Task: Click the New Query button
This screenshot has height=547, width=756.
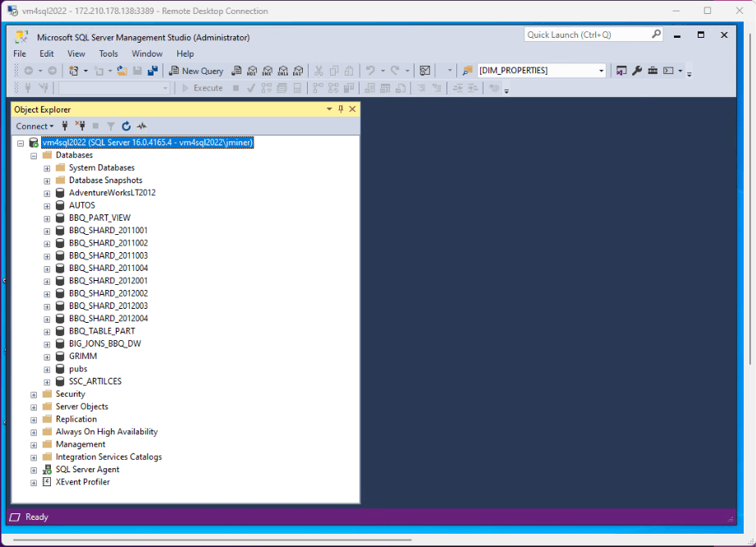Action: pos(195,71)
